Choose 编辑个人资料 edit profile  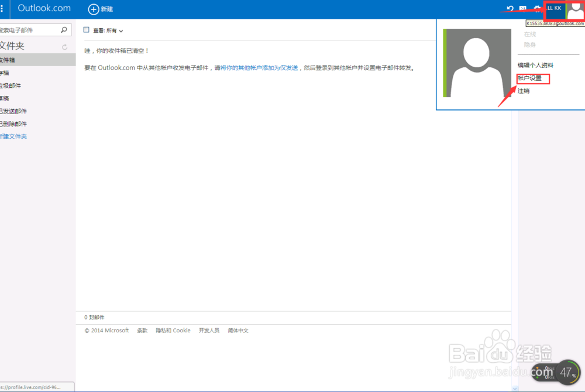(535, 66)
